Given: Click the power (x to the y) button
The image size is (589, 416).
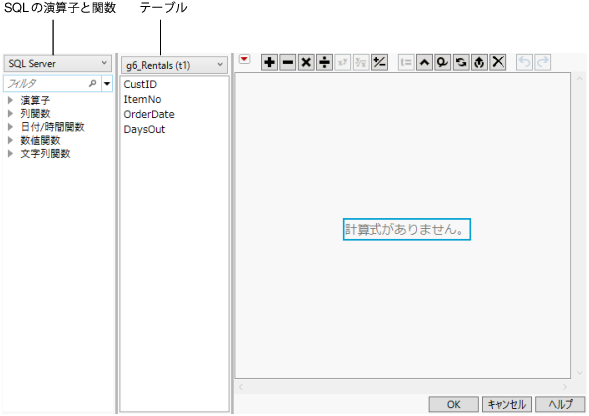Looking at the screenshot, I should 343,62.
